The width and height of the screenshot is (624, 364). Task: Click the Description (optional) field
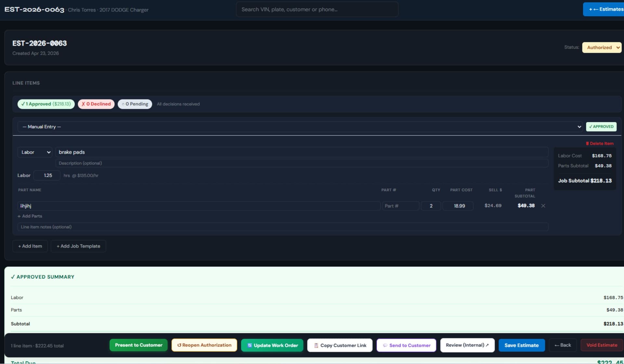point(302,163)
